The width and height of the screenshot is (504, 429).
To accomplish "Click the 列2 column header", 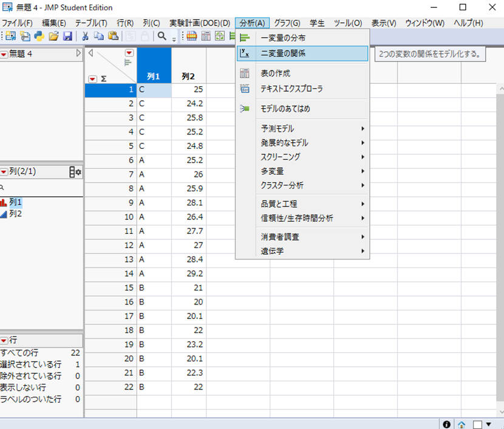I will coord(188,77).
